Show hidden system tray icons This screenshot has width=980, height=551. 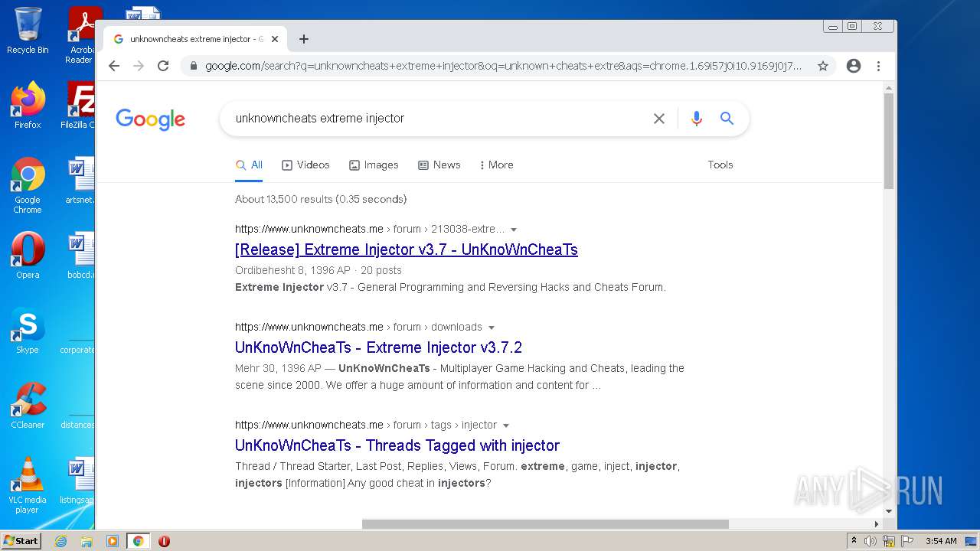(x=854, y=541)
